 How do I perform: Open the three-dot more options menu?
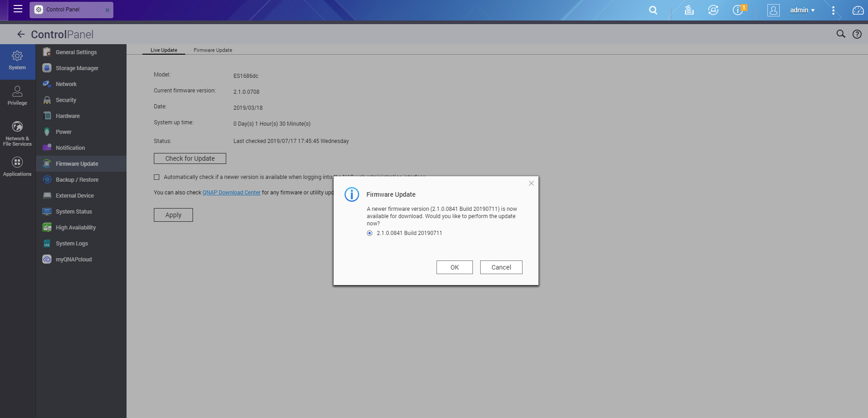(833, 10)
